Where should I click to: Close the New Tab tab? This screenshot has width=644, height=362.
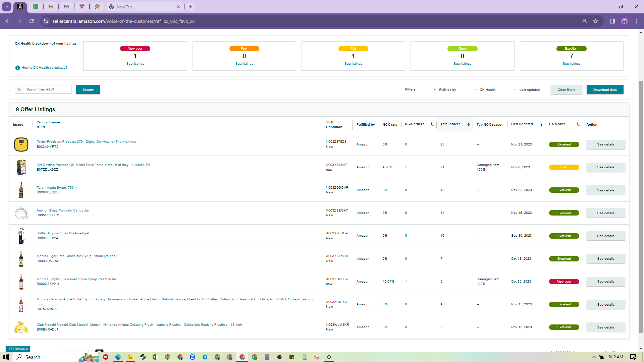(178, 7)
